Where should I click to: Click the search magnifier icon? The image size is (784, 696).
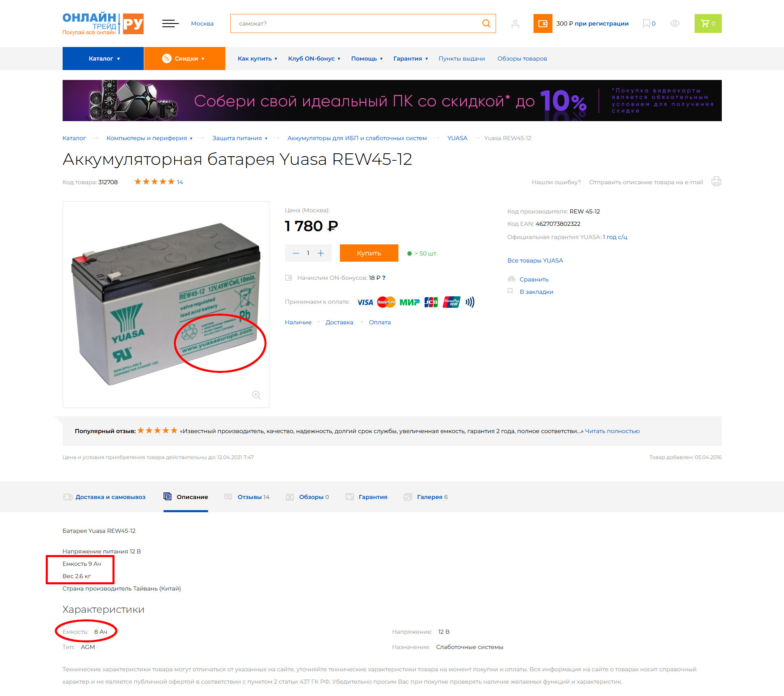(486, 23)
